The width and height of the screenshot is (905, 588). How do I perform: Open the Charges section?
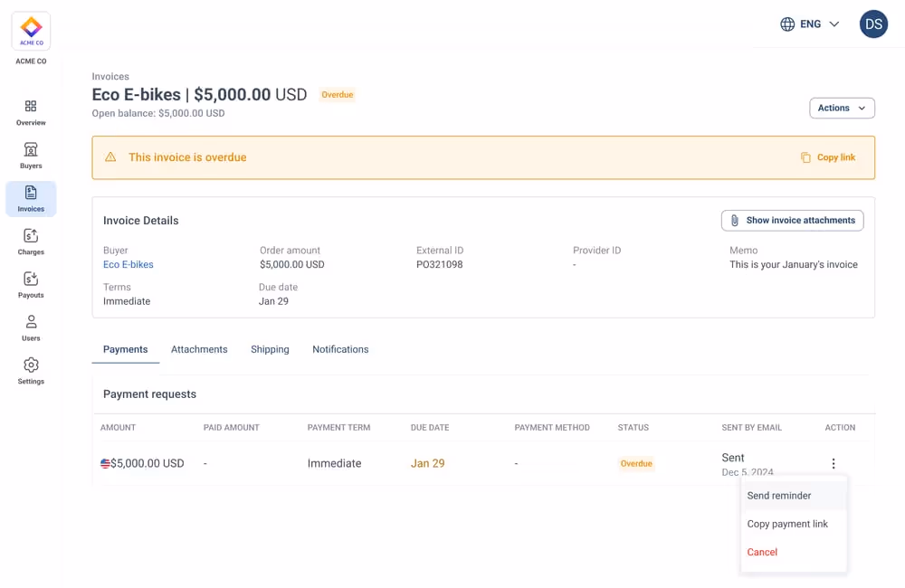pyautogui.click(x=31, y=242)
